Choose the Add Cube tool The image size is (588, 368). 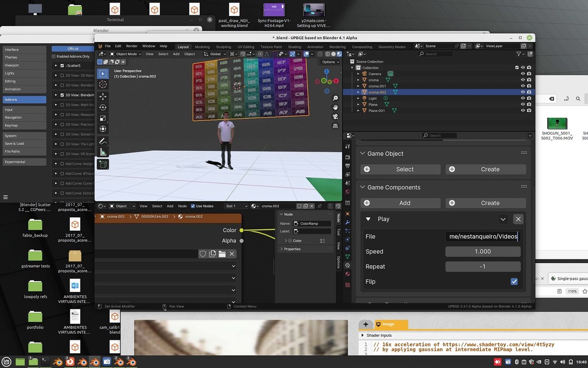pyautogui.click(x=103, y=164)
